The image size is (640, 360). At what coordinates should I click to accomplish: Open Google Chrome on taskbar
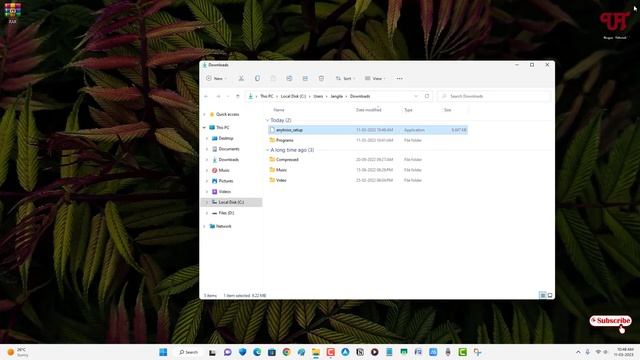click(287, 352)
